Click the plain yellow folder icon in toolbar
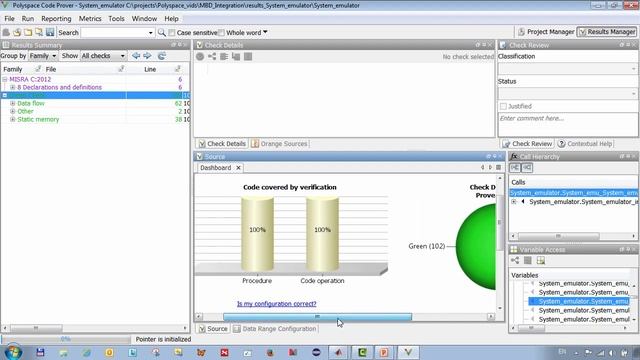640x360 pixels. [x=28, y=32]
